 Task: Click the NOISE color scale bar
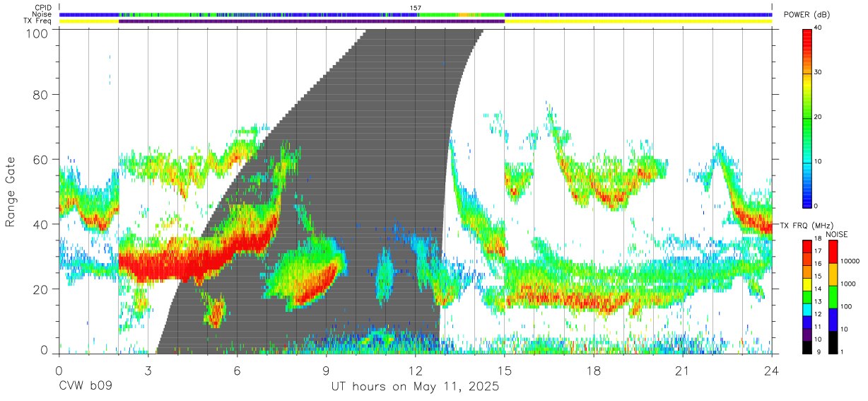click(833, 296)
